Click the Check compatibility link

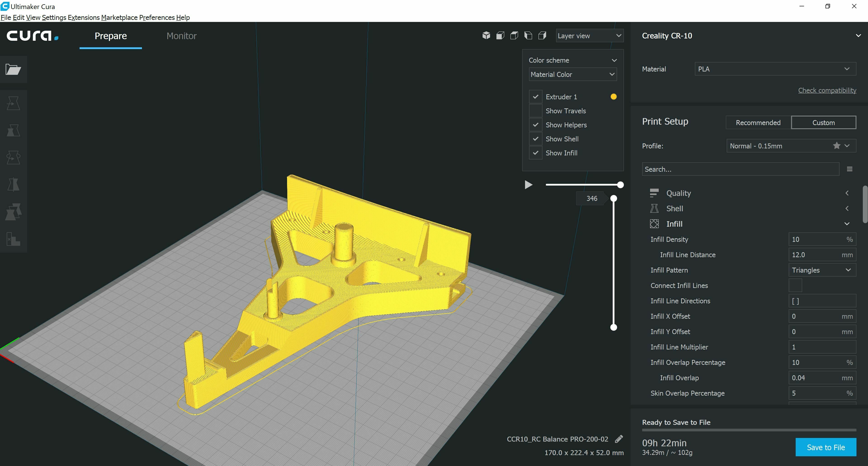coord(827,90)
